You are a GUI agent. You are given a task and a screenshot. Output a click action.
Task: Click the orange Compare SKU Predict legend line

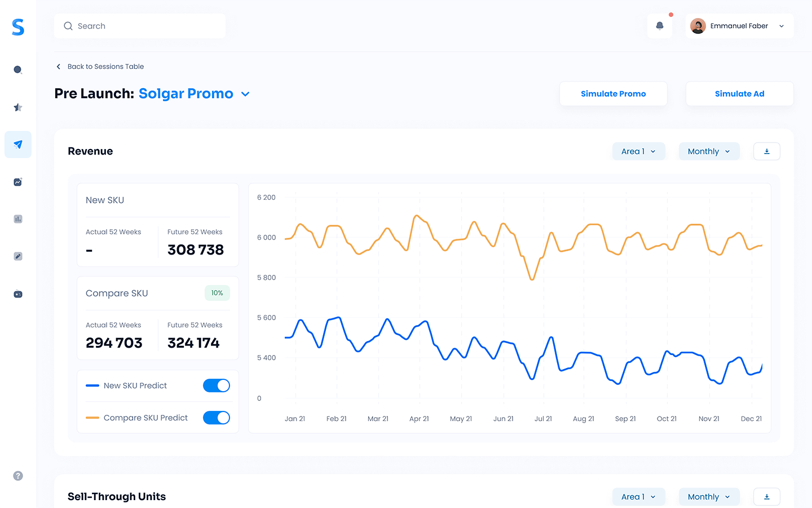(x=92, y=418)
